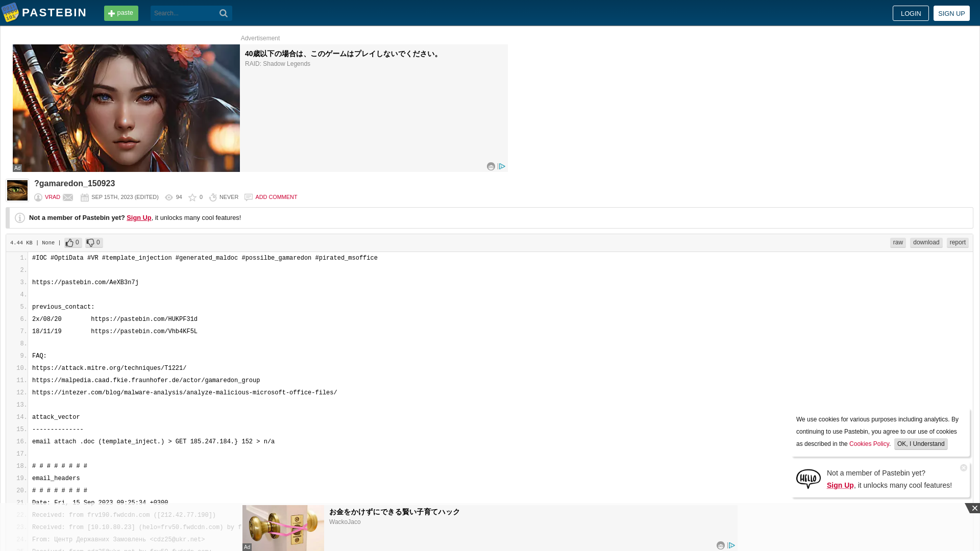Click the raw view icon button

pos(898,242)
